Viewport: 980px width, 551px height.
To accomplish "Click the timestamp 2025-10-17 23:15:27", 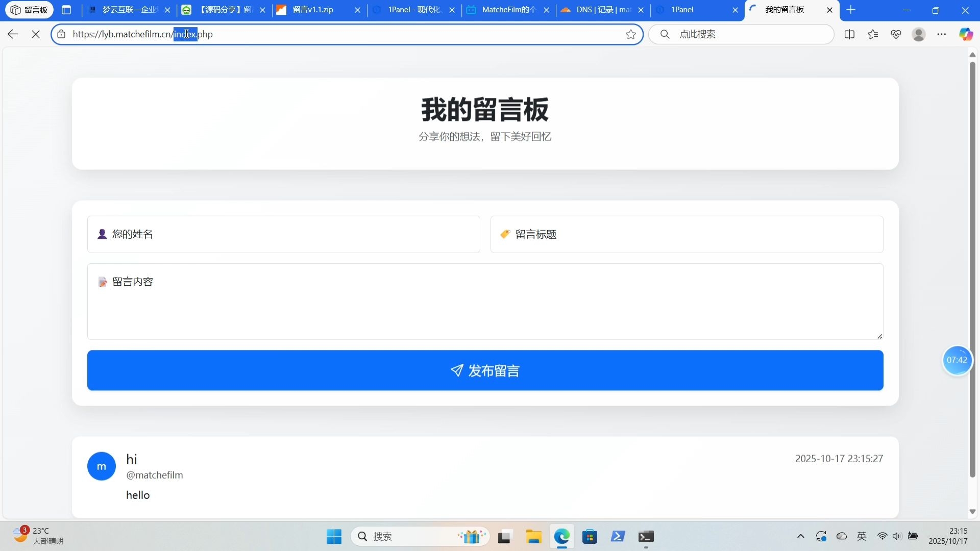I will point(839,459).
